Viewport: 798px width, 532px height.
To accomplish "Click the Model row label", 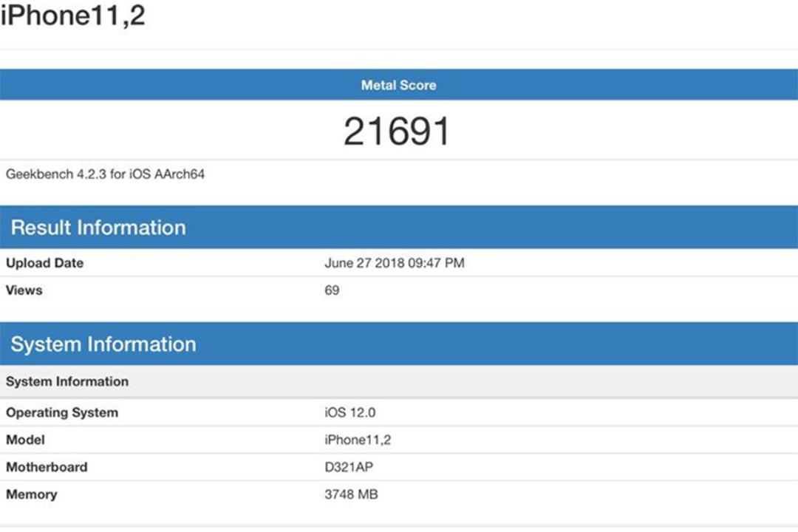I will pos(25,440).
